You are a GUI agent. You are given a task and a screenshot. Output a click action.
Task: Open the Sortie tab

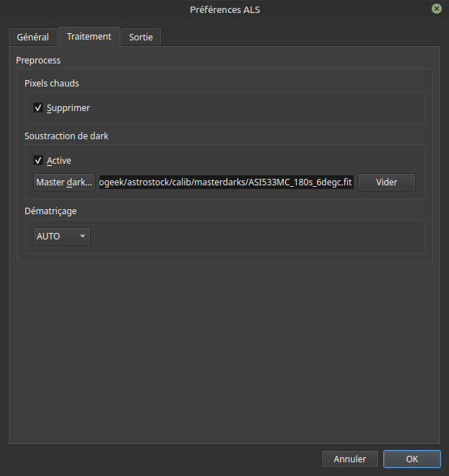141,37
